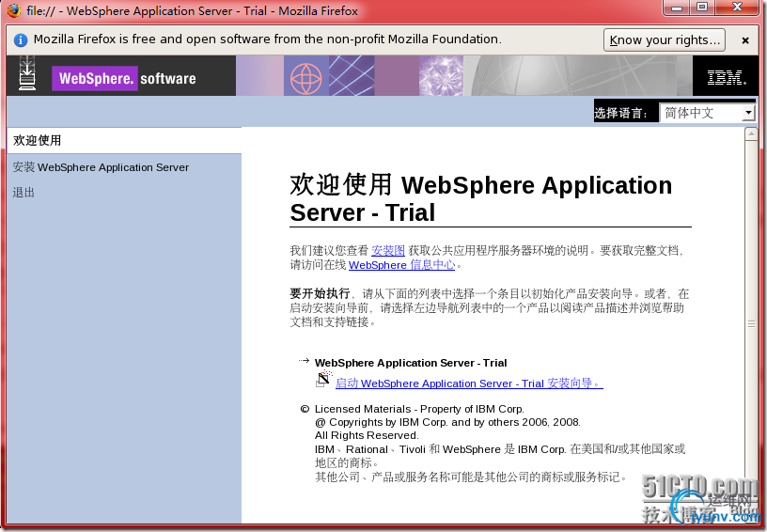767x532 pixels.
Task: Click the vertical scrollbar thumb grip
Action: (x=751, y=323)
